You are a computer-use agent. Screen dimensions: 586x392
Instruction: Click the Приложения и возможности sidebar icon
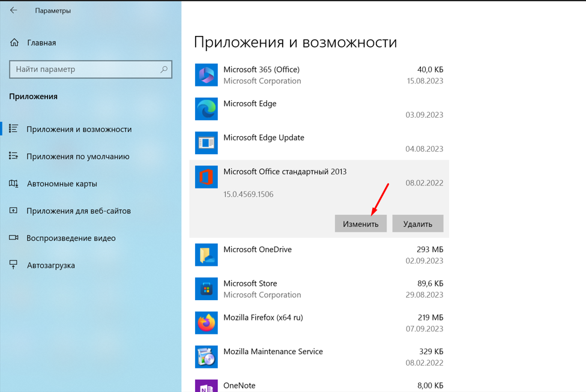click(x=13, y=129)
